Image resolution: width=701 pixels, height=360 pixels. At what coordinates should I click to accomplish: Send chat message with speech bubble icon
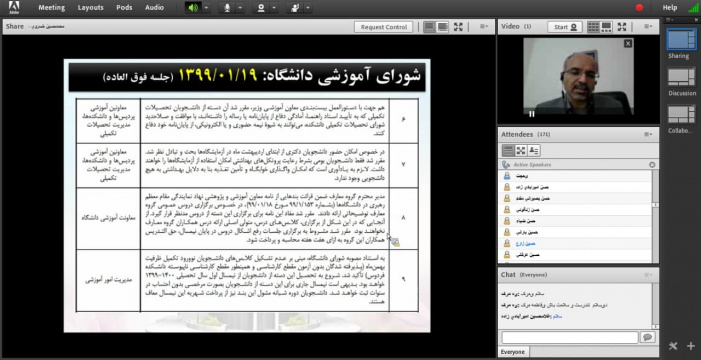point(647,337)
